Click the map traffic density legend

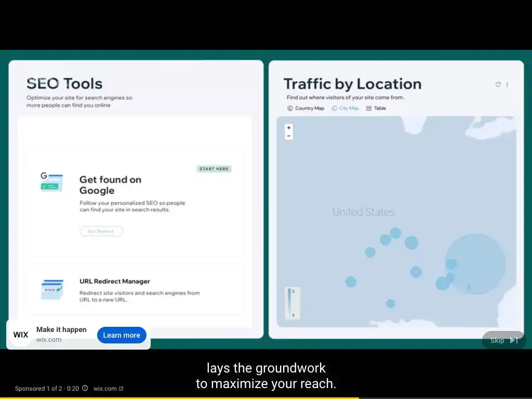point(292,303)
